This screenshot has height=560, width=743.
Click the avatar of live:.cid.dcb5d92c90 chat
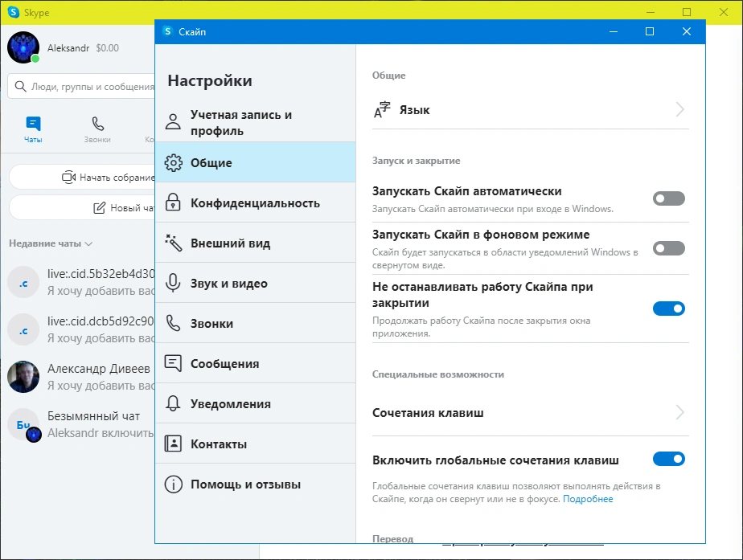[x=23, y=329]
